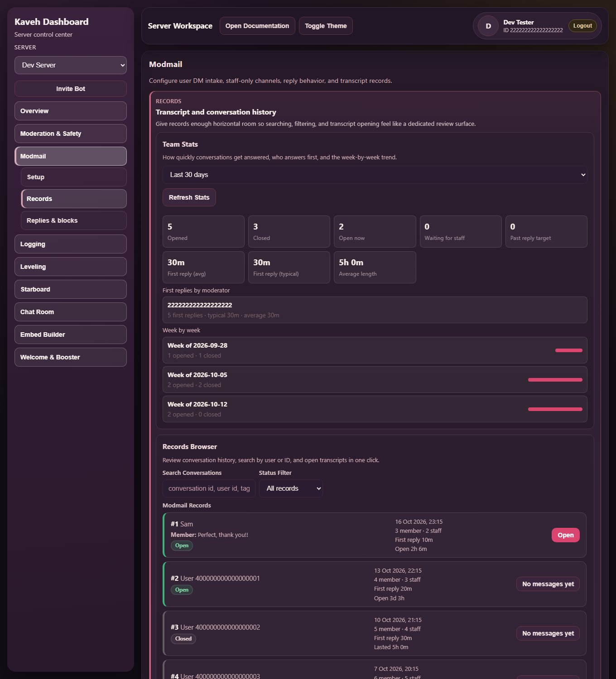Click the Week of 2026-10-05 progress bar
Screen dimensions: 616x679
[555, 380]
